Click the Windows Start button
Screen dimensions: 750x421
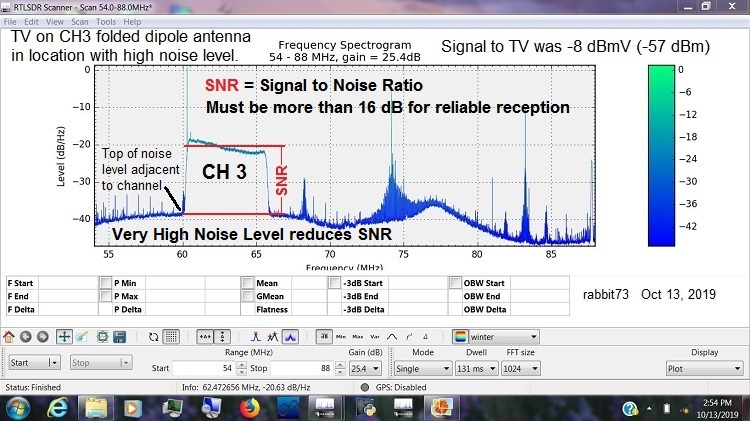pyautogui.click(x=20, y=407)
